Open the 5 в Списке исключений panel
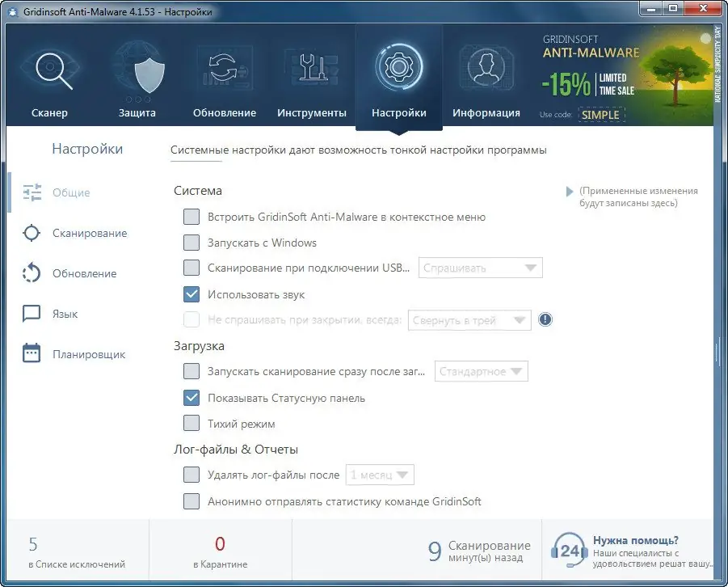The width and height of the screenshot is (728, 587). pos(77,551)
